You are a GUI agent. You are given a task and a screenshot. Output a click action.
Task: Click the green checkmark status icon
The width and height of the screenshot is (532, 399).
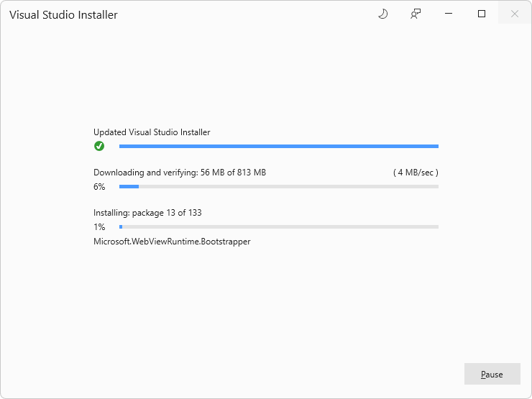point(99,146)
